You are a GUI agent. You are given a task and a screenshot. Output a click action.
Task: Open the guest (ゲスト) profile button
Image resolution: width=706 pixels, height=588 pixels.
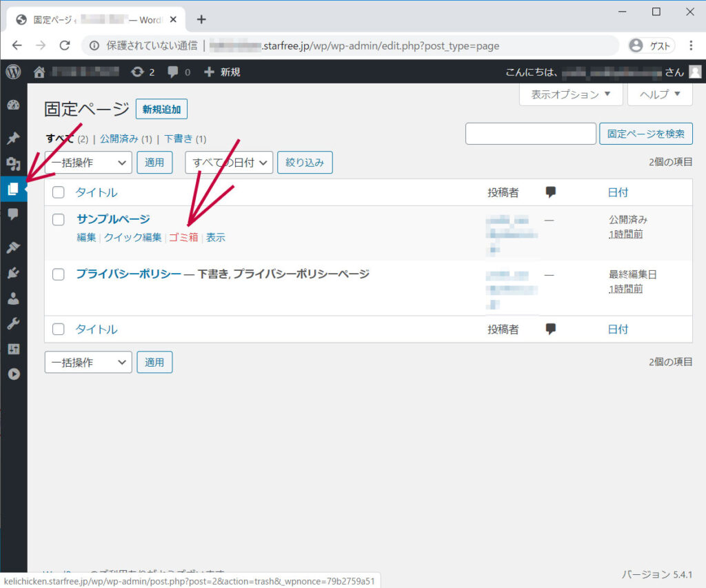[651, 45]
